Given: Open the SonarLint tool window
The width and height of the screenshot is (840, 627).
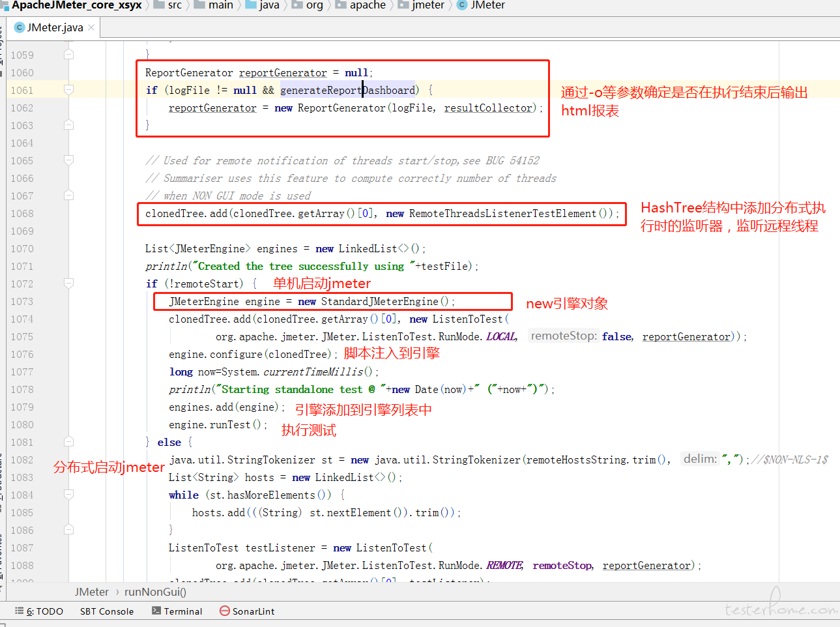Looking at the screenshot, I should [247, 611].
